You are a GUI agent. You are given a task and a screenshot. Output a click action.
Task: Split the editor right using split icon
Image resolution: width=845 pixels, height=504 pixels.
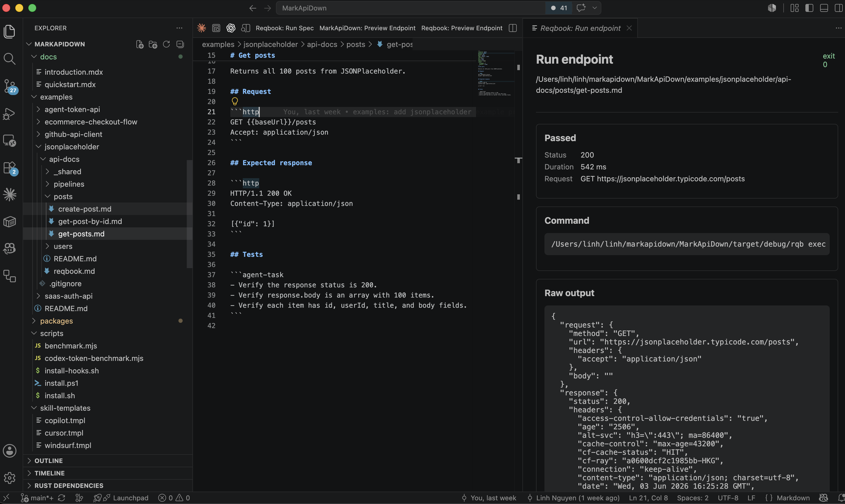[513, 28]
